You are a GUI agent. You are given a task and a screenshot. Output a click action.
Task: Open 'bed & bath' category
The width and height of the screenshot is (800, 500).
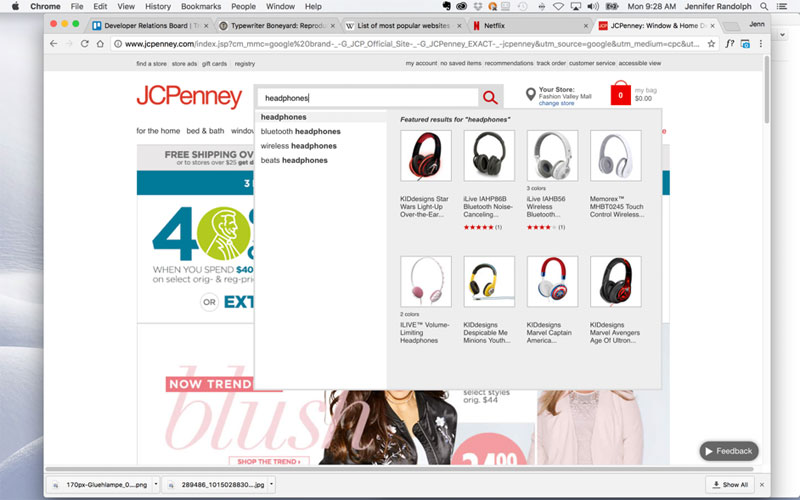click(x=205, y=131)
